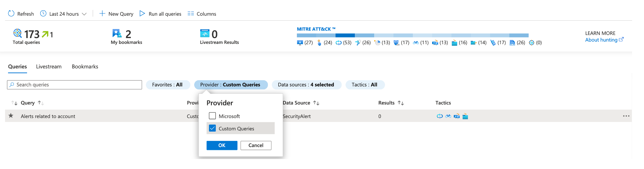Expand the Tactics: All filter
Viewport: 644px width, 169px height.
click(365, 85)
